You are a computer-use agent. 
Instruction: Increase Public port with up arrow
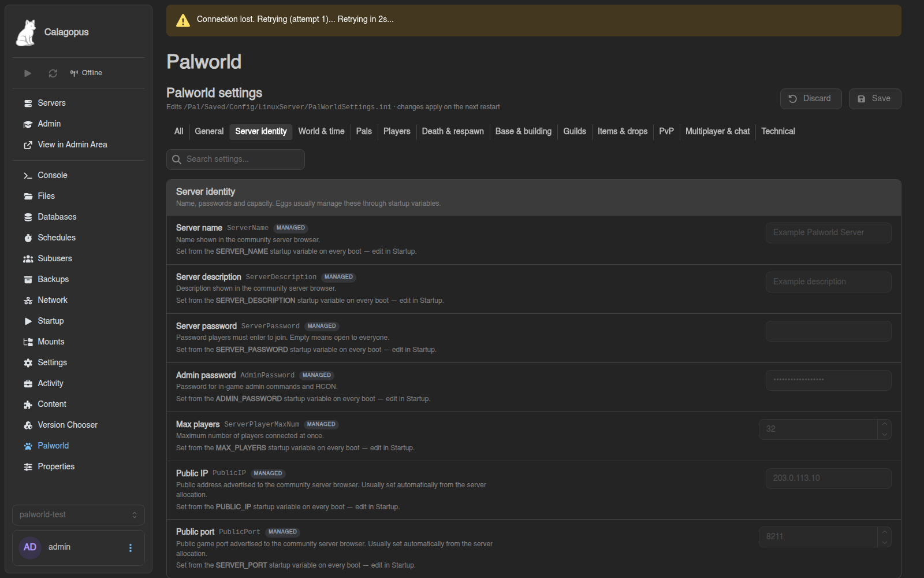point(884,532)
